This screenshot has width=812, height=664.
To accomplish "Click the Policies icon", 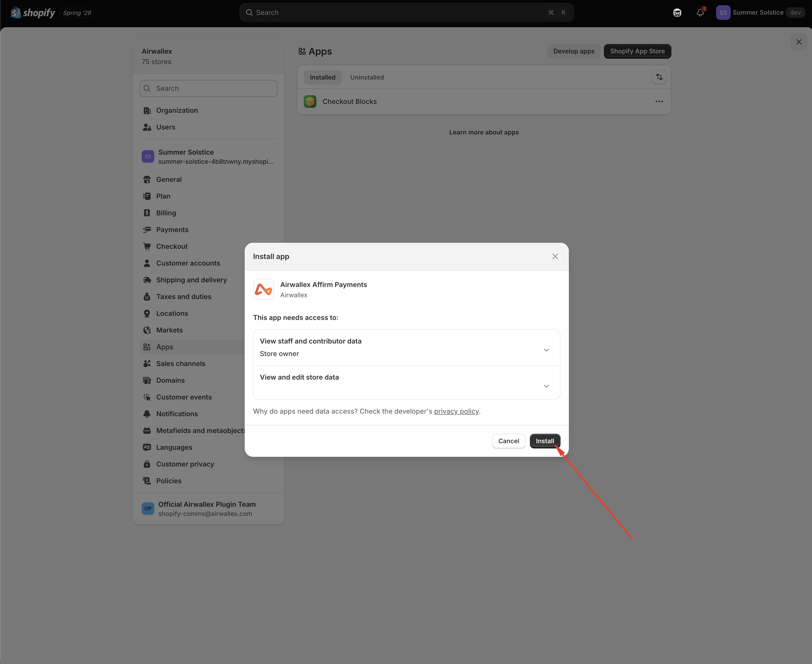I will (147, 481).
